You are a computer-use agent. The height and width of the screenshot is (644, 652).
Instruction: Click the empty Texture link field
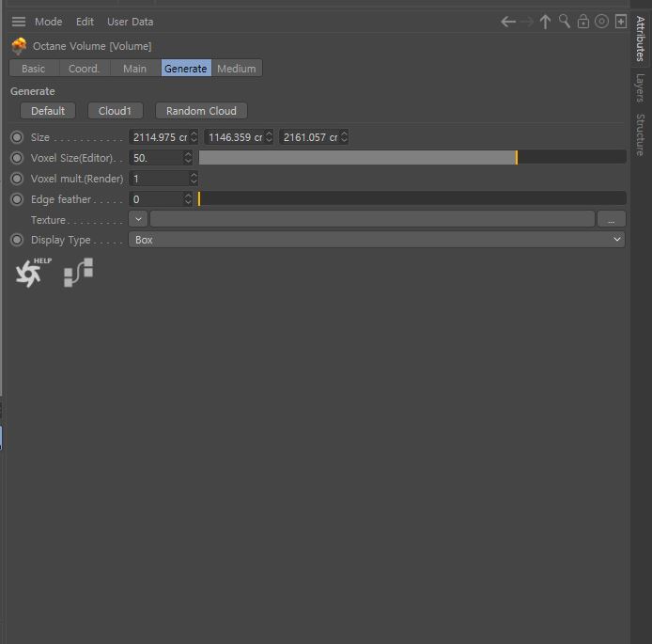[x=372, y=219]
